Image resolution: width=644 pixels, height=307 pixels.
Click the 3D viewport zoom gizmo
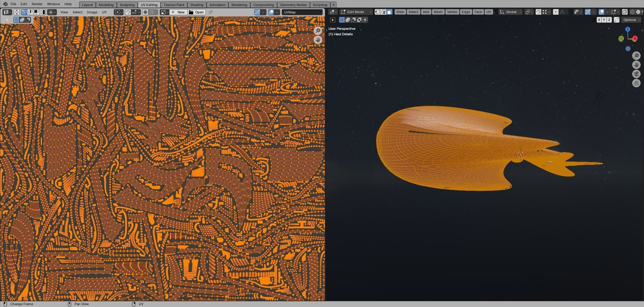click(x=636, y=56)
